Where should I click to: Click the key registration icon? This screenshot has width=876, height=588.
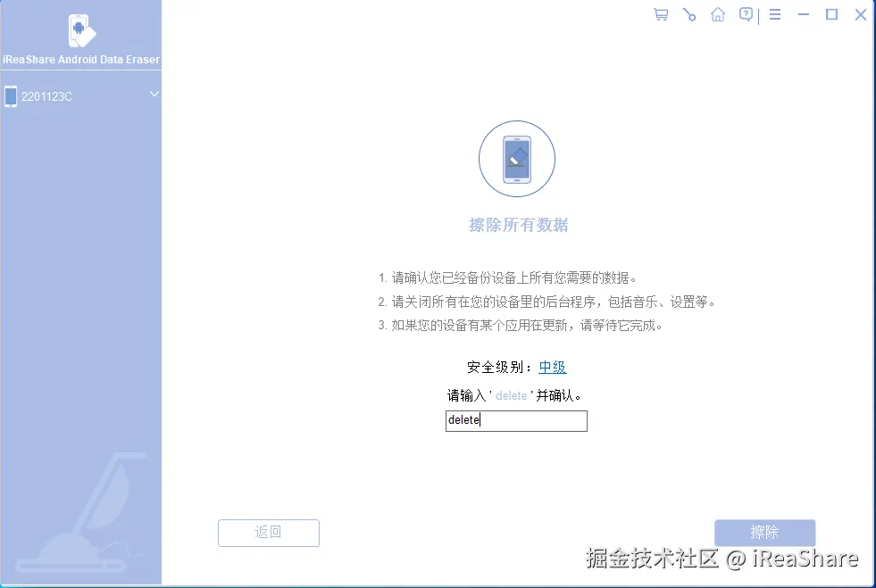tap(688, 14)
